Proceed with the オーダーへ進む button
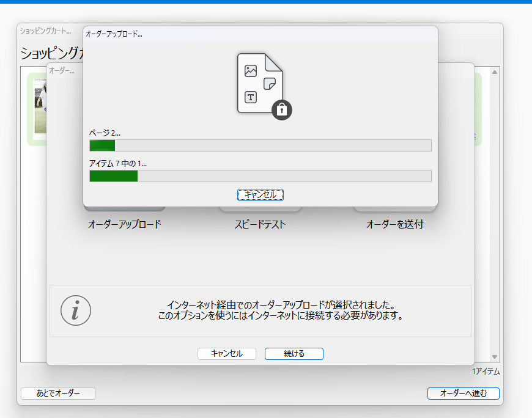 click(463, 393)
